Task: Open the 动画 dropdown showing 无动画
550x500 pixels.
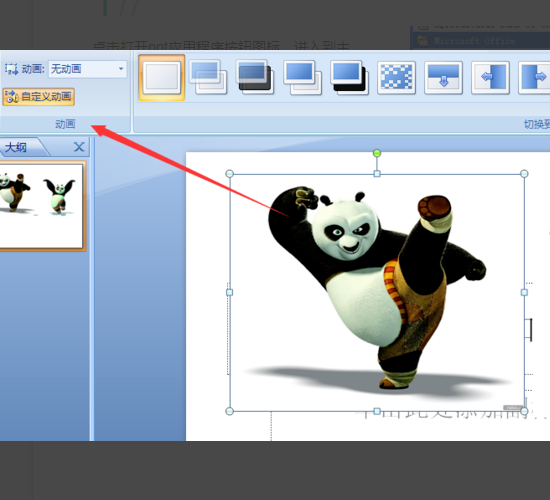Action: coord(87,69)
